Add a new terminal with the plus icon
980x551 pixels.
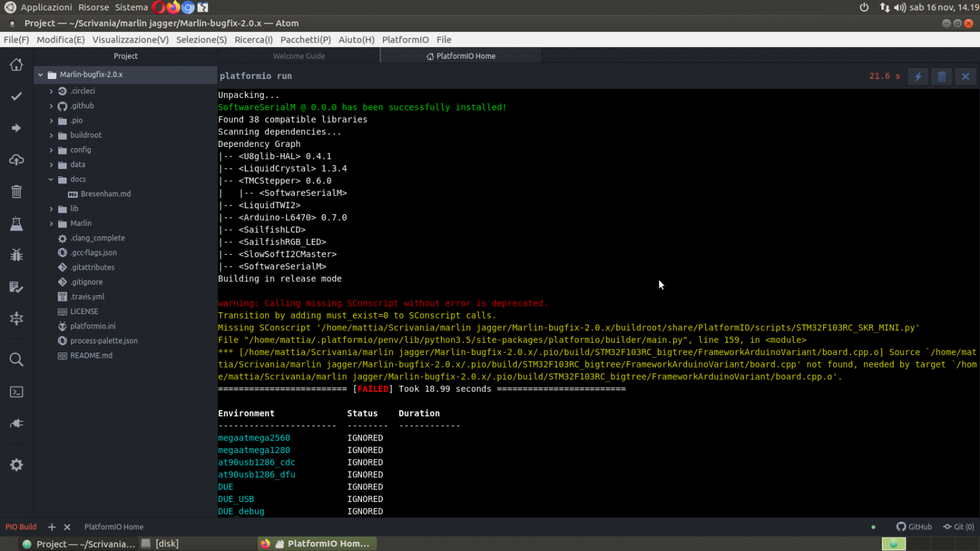coord(52,527)
